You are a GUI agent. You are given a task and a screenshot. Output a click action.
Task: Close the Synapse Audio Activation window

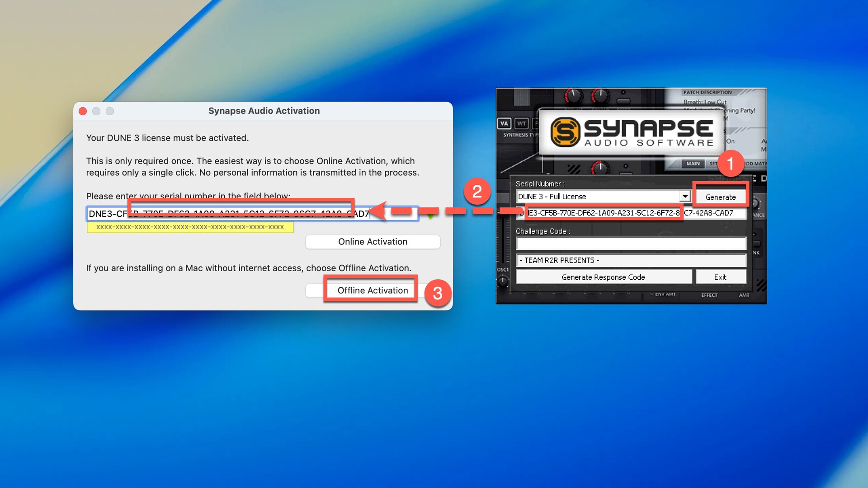pos(83,111)
